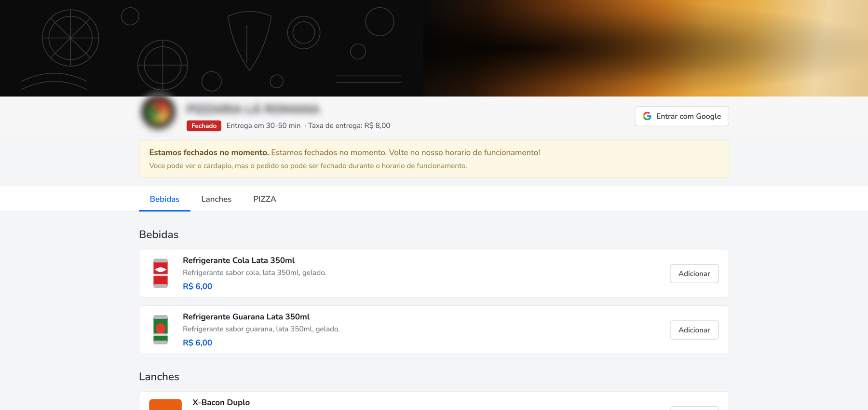Viewport: 868px width, 410px height.
Task: Open the PIZZA tab
Action: (265, 199)
